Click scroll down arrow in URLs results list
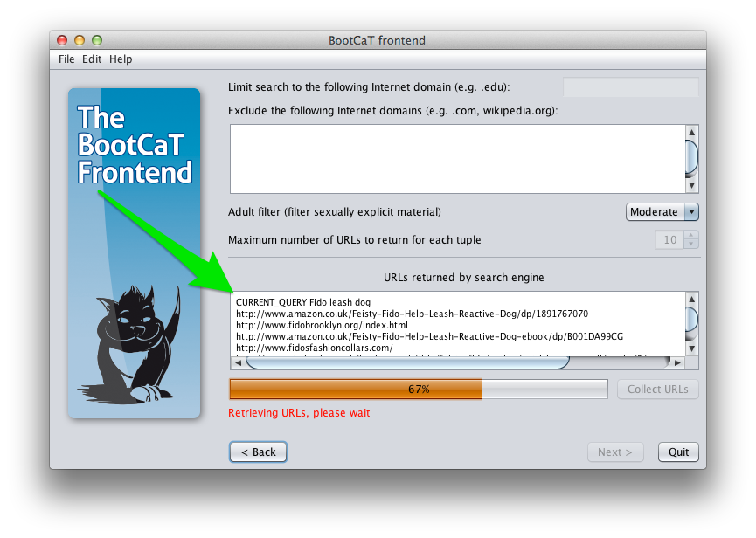This screenshot has height=538, width=756. 691,348
